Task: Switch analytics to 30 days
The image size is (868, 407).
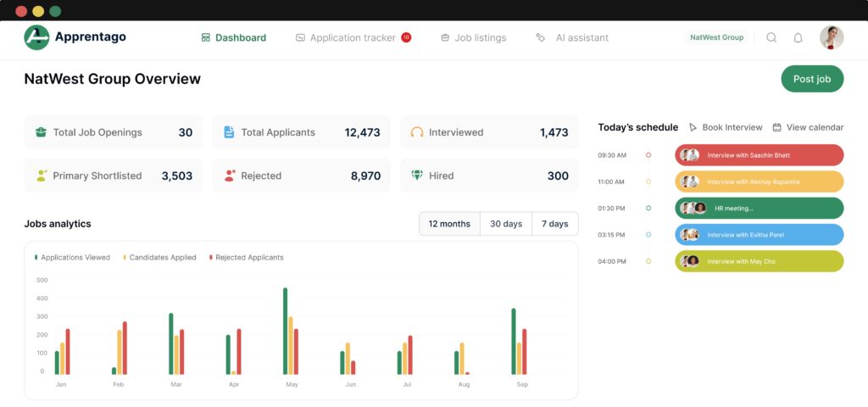Action: 506,224
